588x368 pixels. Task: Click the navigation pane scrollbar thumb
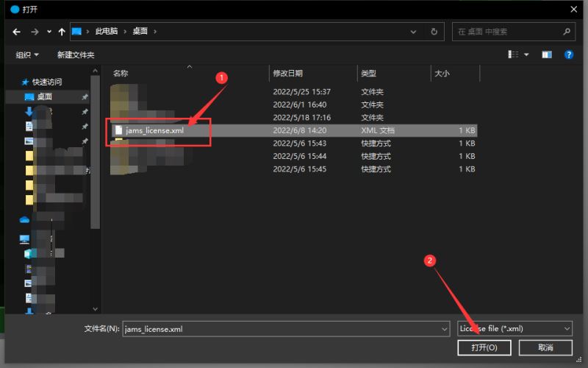click(x=96, y=152)
